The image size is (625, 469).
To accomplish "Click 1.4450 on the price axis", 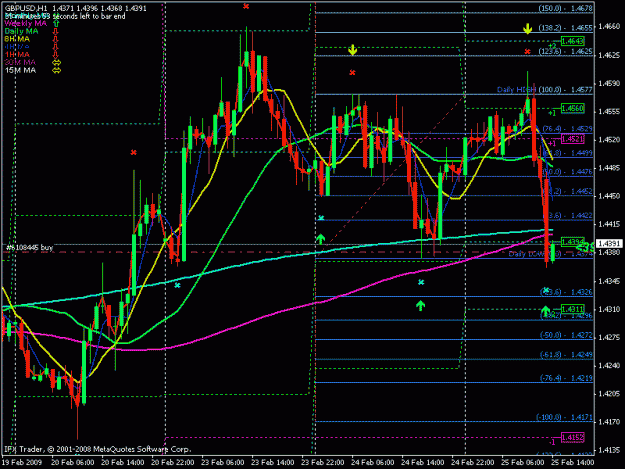I will tap(610, 196).
